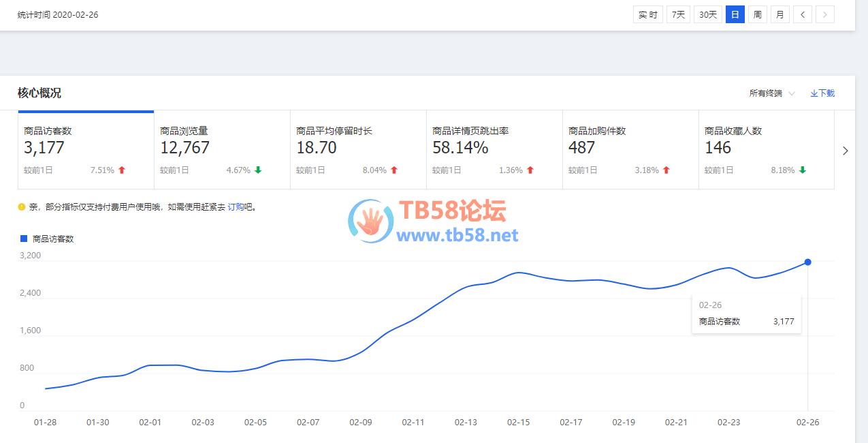The width and height of the screenshot is (868, 443).
Task: Select the 商品访客数 metric card
Action: click(86, 150)
